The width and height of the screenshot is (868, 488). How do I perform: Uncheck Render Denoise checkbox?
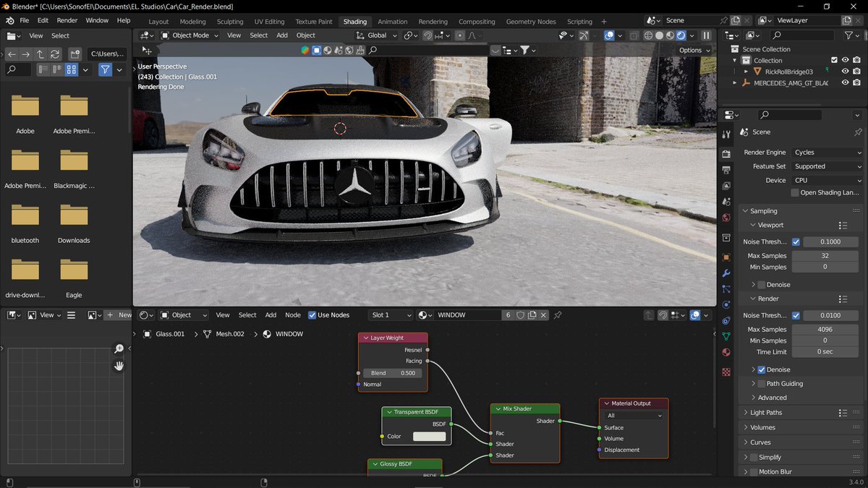pyautogui.click(x=761, y=369)
